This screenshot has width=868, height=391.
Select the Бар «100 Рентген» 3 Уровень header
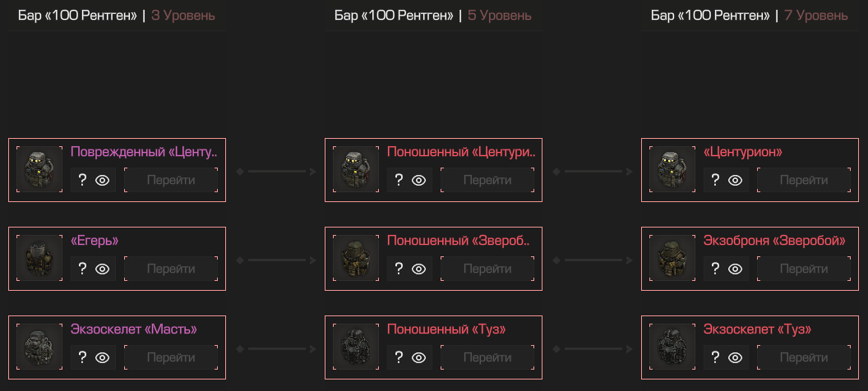[117, 16]
